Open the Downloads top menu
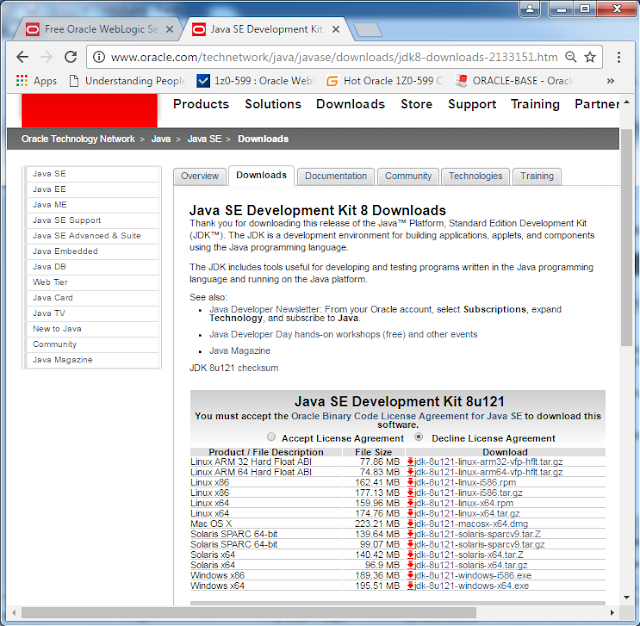Image resolution: width=640 pixels, height=626 pixels. [x=350, y=104]
